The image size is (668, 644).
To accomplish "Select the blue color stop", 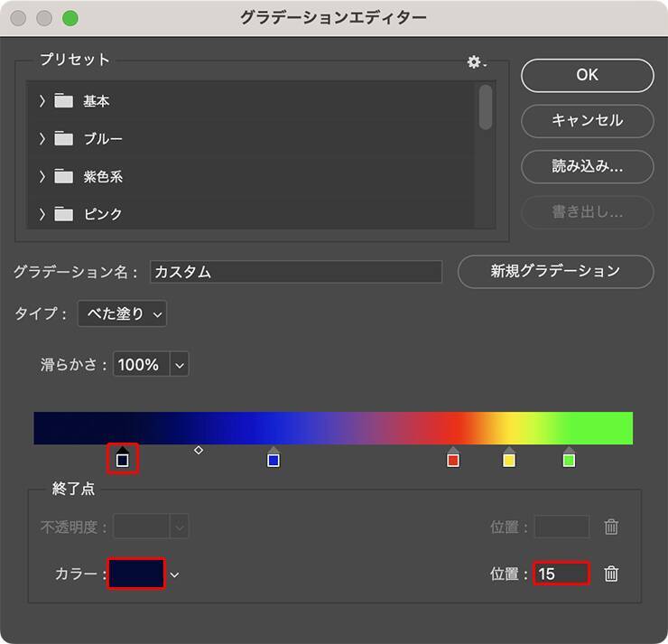I will pyautogui.click(x=274, y=460).
